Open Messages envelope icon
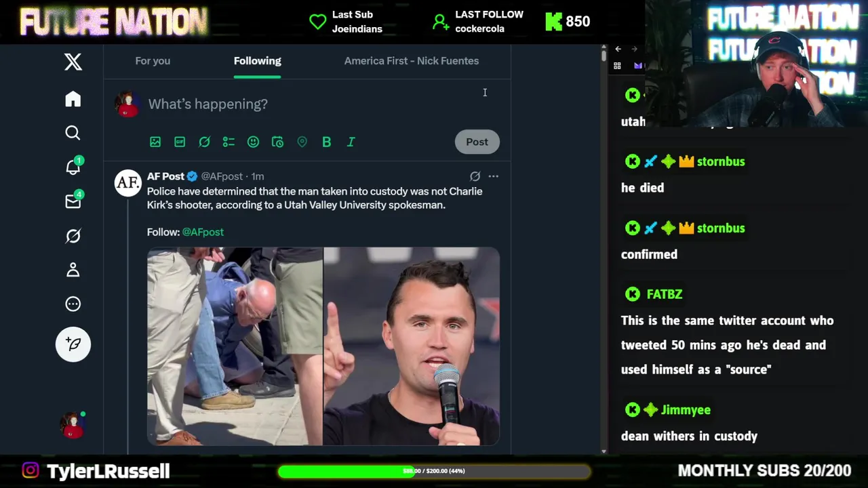 [x=73, y=201]
